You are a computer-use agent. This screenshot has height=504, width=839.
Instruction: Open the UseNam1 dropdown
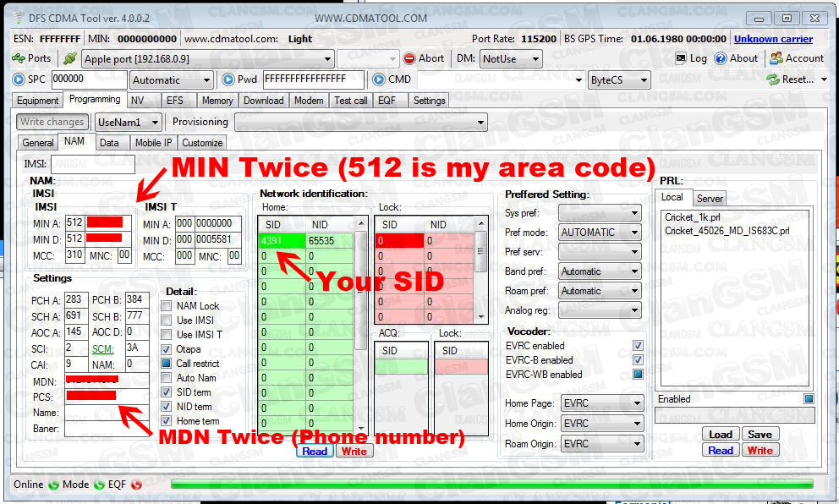(153, 123)
